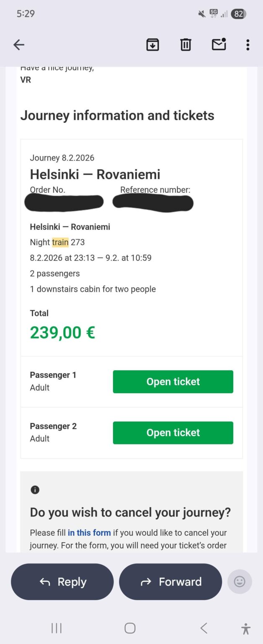Delete the email using the trash icon
The height and width of the screenshot is (644, 263).
[186, 44]
